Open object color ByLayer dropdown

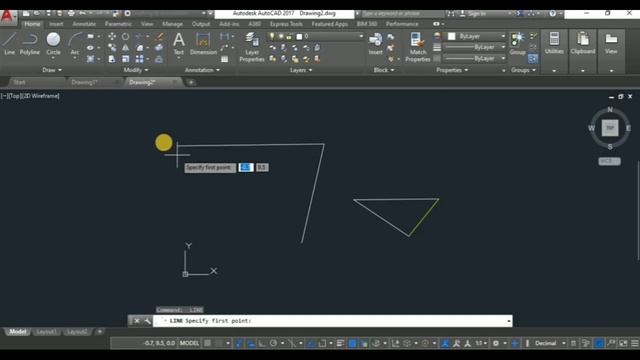coord(476,36)
